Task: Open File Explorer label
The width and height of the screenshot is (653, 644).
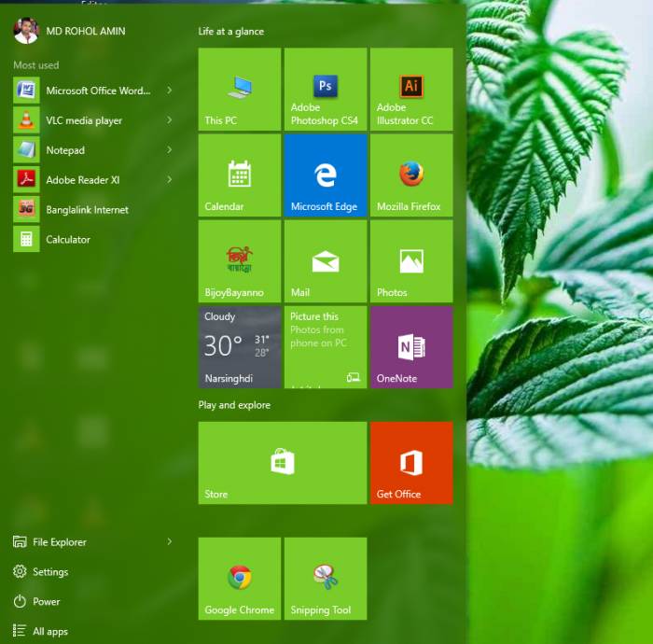Action: point(60,542)
